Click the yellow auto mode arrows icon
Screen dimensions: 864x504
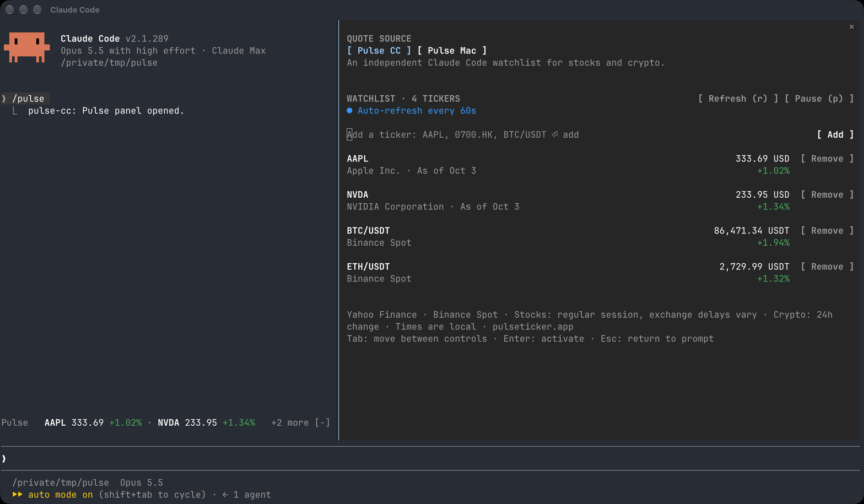tap(18, 495)
